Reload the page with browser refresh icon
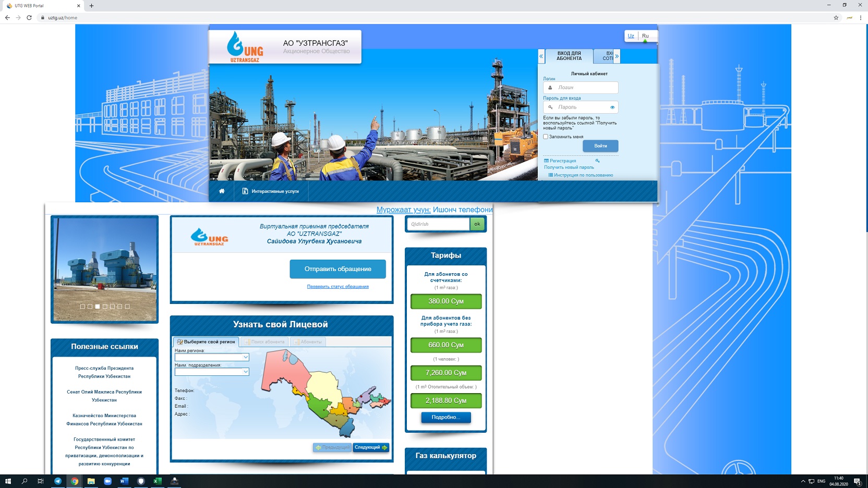868x488 pixels. pos(29,18)
